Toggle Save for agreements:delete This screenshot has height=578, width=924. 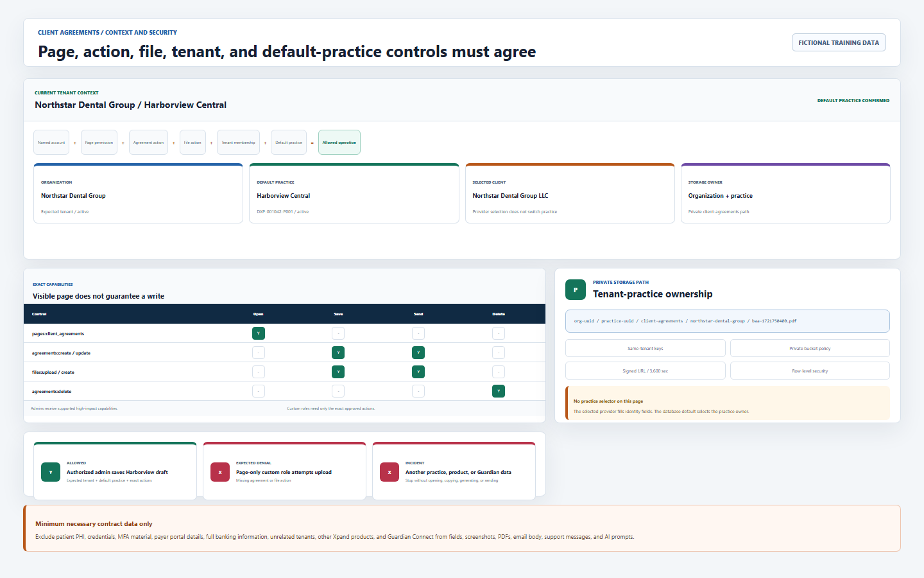[338, 391]
